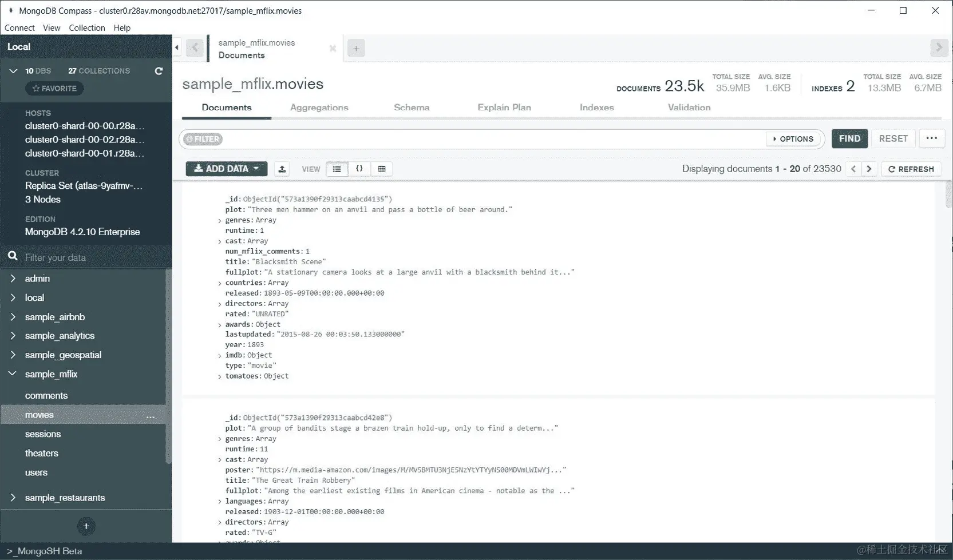The height and width of the screenshot is (560, 953).
Task: Expand the awards object field
Action: [219, 324]
